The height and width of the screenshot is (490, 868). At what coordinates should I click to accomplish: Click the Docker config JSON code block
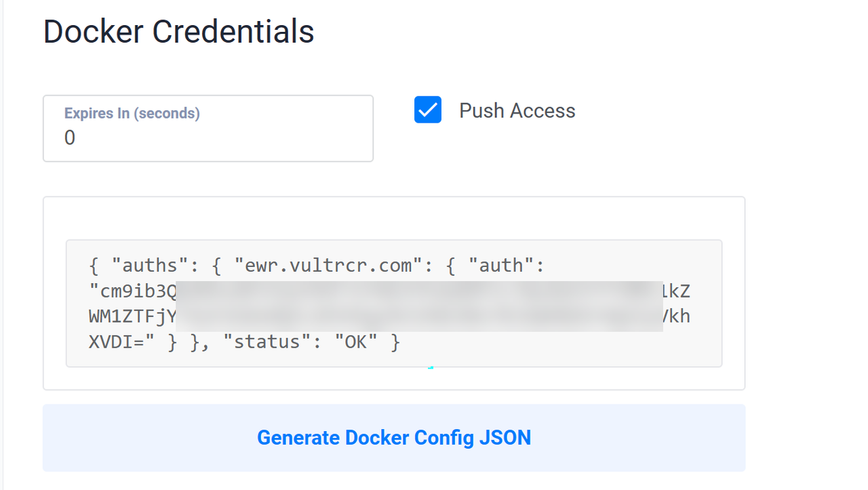pos(394,304)
